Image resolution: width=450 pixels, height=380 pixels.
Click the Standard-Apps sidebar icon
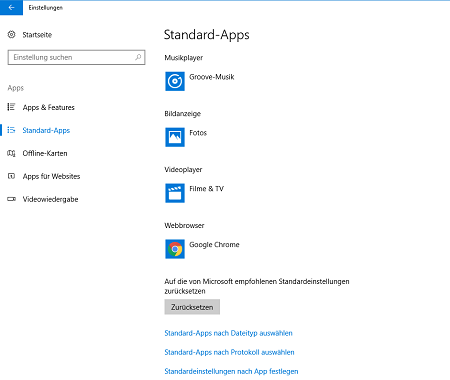click(x=11, y=130)
